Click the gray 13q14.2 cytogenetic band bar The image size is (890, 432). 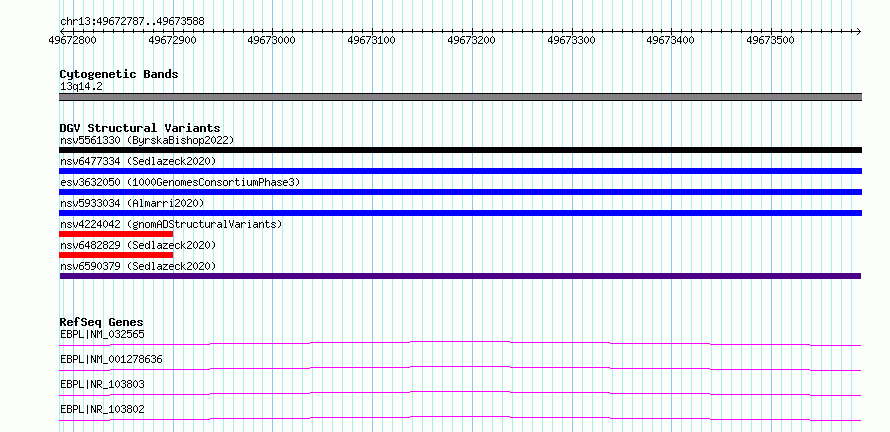[460, 97]
